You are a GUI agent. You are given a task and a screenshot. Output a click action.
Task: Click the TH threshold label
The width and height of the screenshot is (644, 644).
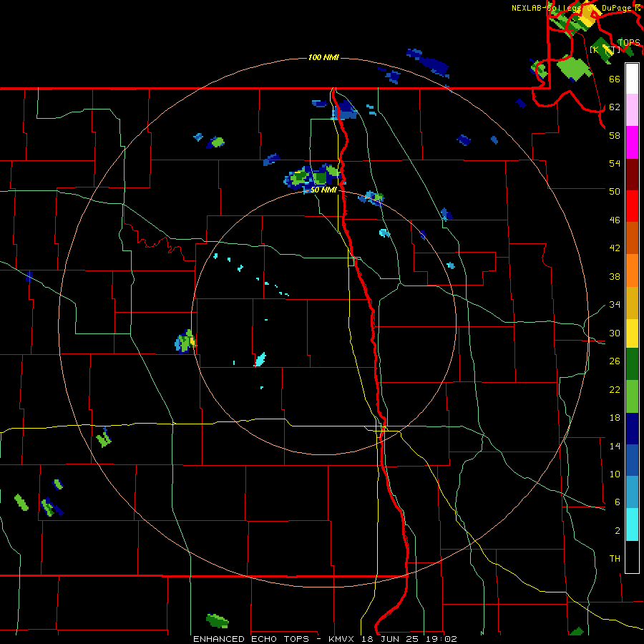(x=615, y=559)
